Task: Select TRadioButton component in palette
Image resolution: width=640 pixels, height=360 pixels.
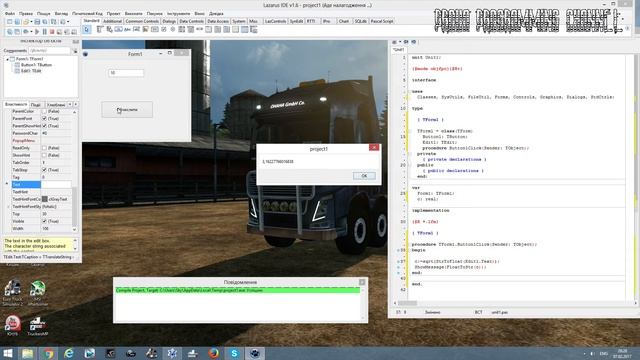Action: point(173,29)
